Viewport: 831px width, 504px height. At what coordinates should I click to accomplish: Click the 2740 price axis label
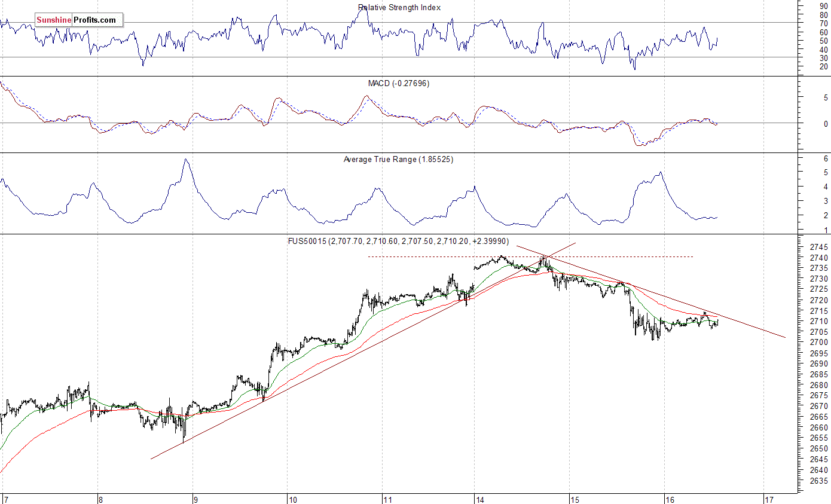(x=819, y=258)
